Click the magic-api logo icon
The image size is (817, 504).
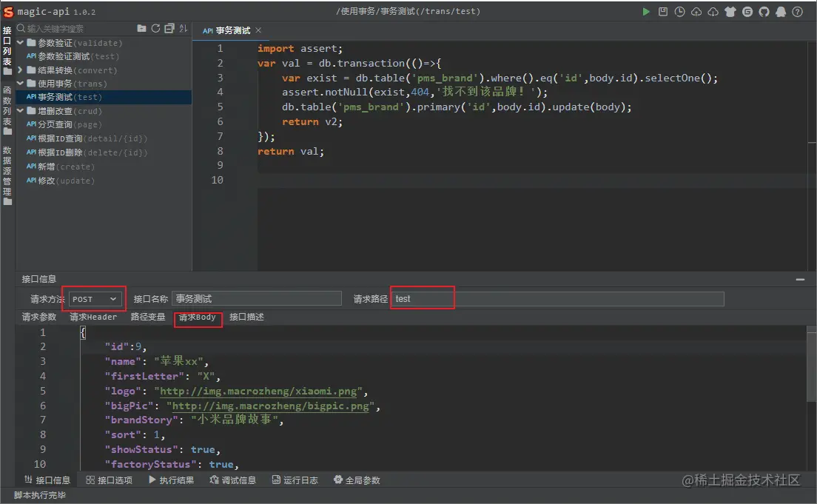click(8, 11)
